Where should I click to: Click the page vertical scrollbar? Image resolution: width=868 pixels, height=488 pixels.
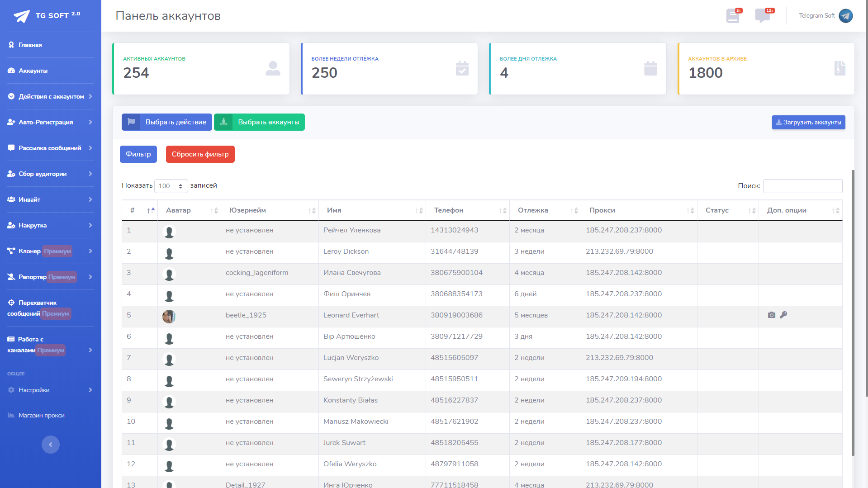(853, 312)
